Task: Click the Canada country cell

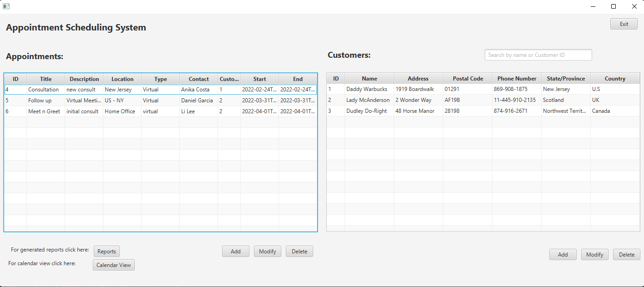Action: click(x=615, y=111)
